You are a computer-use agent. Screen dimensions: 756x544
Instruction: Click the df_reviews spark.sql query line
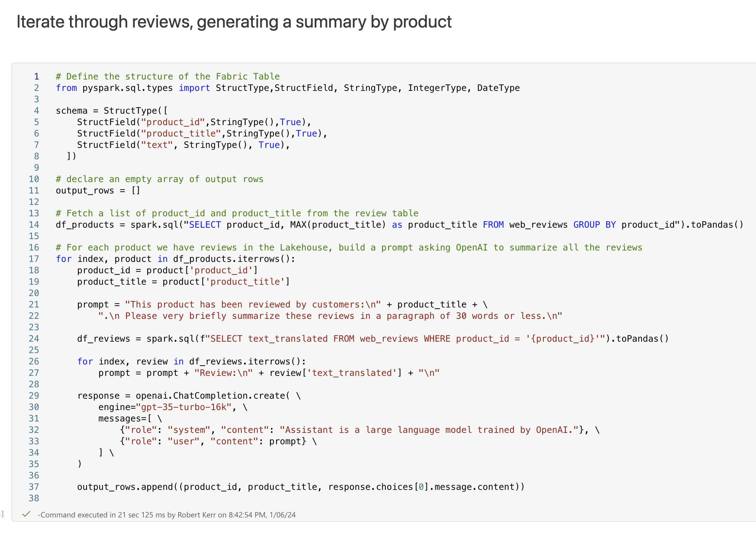tap(373, 339)
